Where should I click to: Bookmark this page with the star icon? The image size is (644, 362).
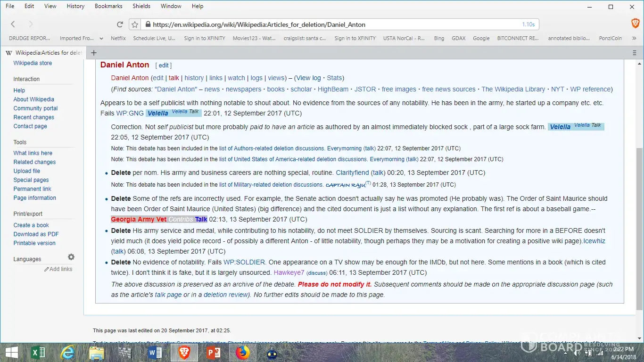tap(135, 25)
